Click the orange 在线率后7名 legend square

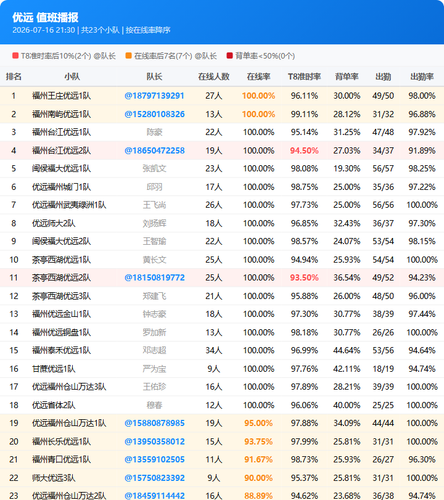(128, 56)
